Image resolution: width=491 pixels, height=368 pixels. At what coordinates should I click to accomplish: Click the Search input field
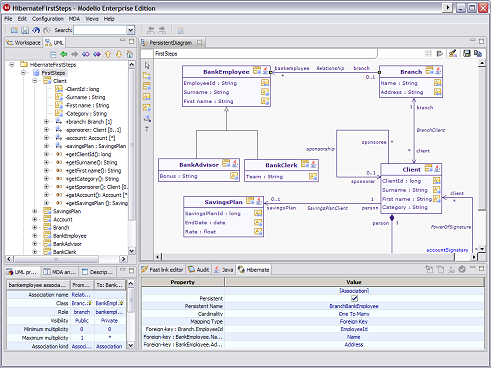[100, 30]
